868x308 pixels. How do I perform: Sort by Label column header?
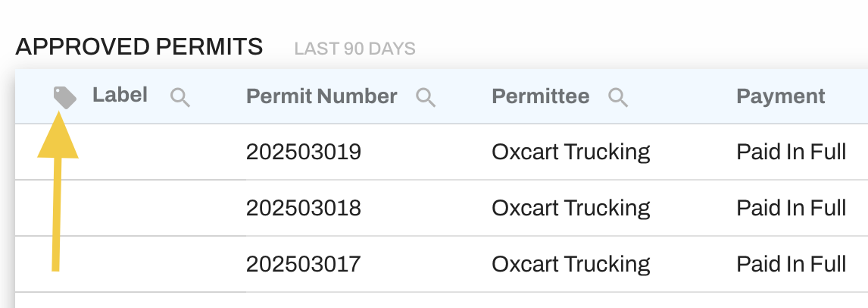click(x=120, y=96)
